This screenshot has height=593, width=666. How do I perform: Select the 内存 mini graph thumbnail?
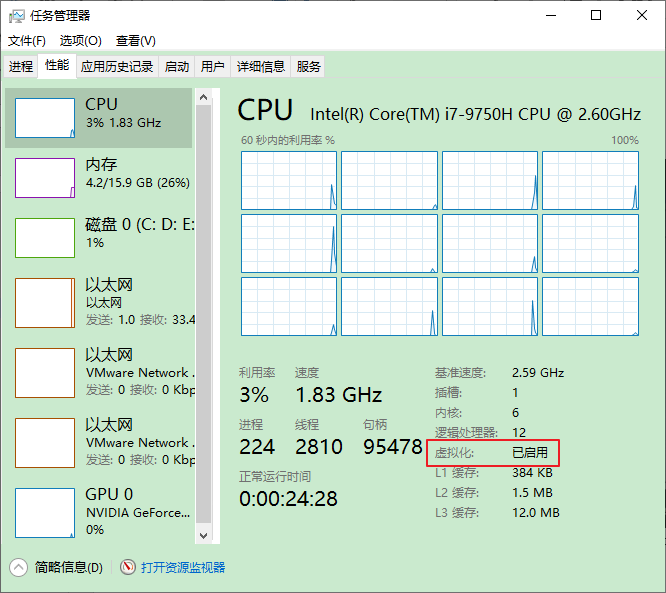point(45,178)
